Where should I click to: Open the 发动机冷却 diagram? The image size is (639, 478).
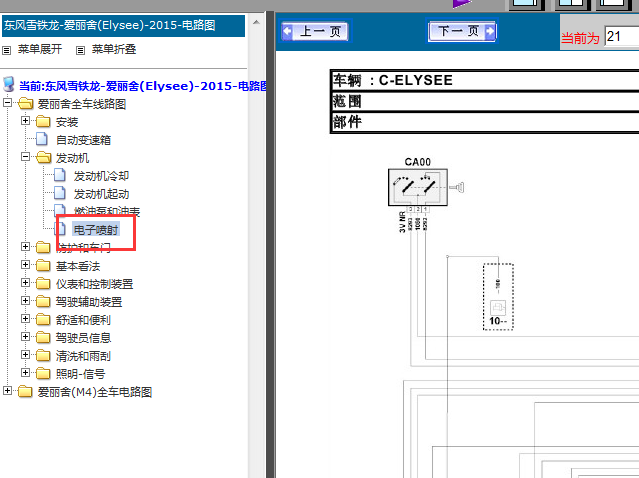101,176
